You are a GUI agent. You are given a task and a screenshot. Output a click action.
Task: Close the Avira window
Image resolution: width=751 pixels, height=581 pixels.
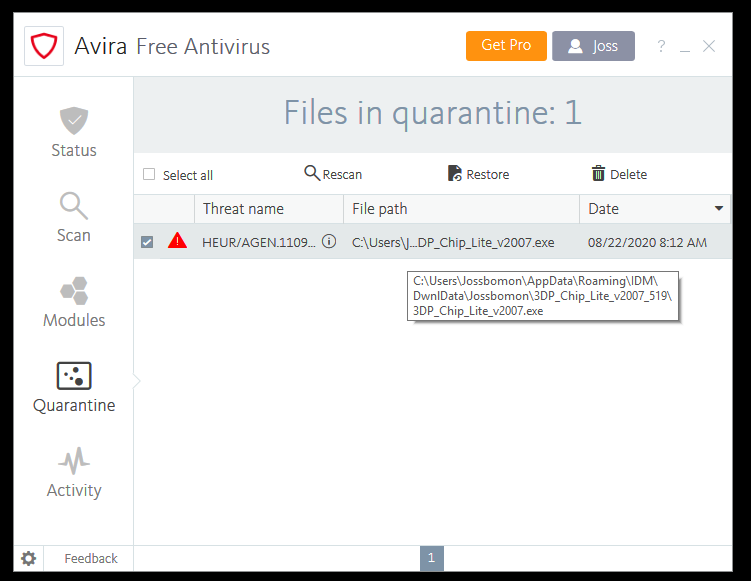[709, 46]
